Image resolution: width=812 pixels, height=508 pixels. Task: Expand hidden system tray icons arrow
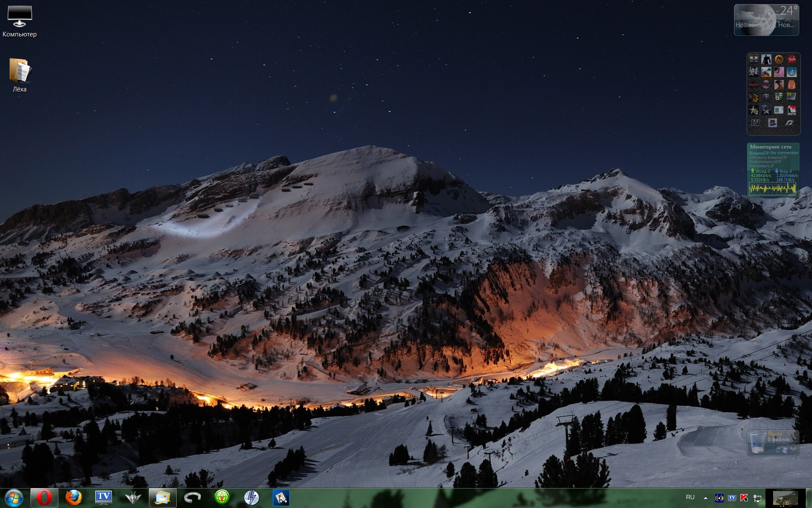705,498
